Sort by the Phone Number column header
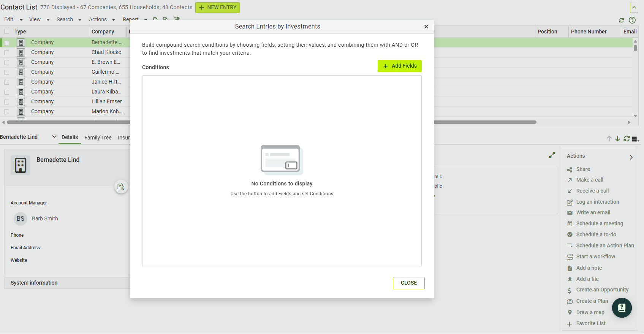Screen dimensions: 644x334 (x=589, y=32)
